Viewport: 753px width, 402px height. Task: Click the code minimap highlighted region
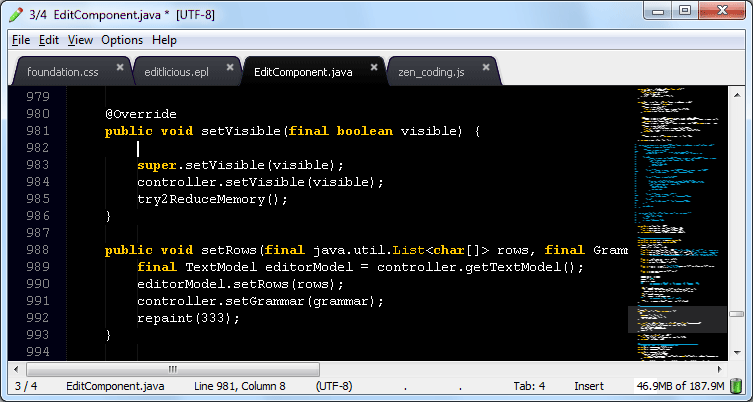pos(677,319)
